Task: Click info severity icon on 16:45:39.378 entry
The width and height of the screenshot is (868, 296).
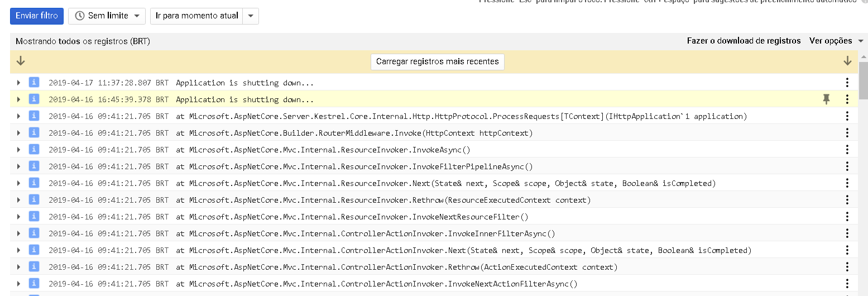Action: (x=34, y=99)
